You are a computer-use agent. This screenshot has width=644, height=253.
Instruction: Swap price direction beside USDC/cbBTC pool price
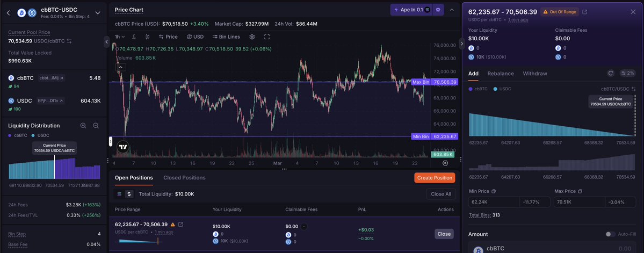69,41
